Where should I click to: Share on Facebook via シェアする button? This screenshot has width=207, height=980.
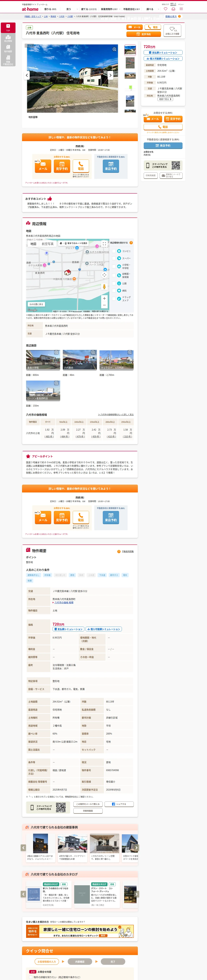[119, 804]
